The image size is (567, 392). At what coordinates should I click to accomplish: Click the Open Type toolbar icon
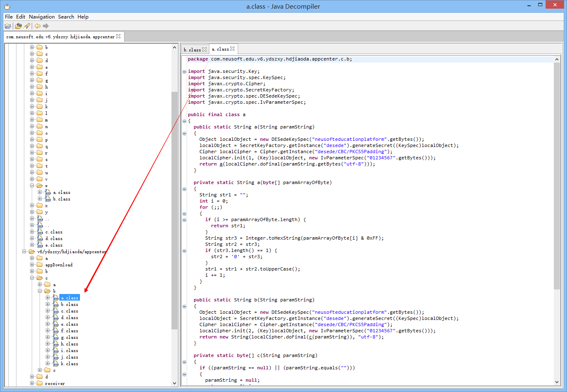[x=18, y=26]
